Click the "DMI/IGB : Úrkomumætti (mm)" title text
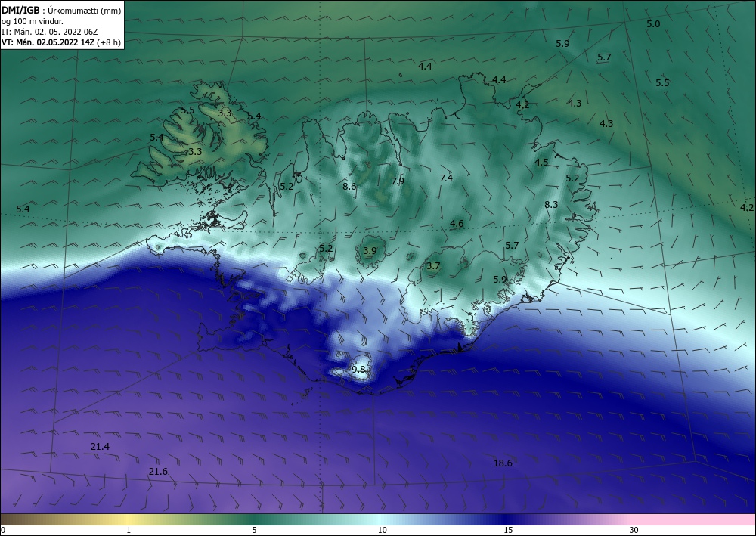Image resolution: width=756 pixels, height=536 pixels. point(61,10)
